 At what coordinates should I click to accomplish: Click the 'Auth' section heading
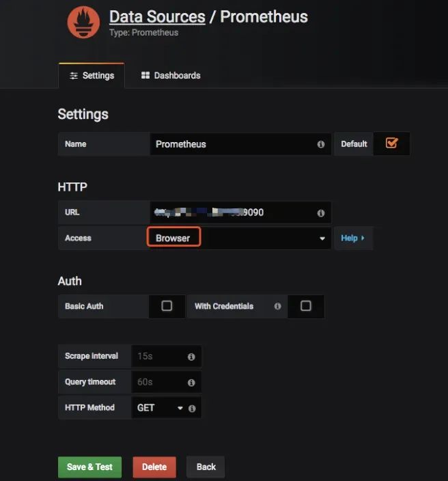[70, 281]
